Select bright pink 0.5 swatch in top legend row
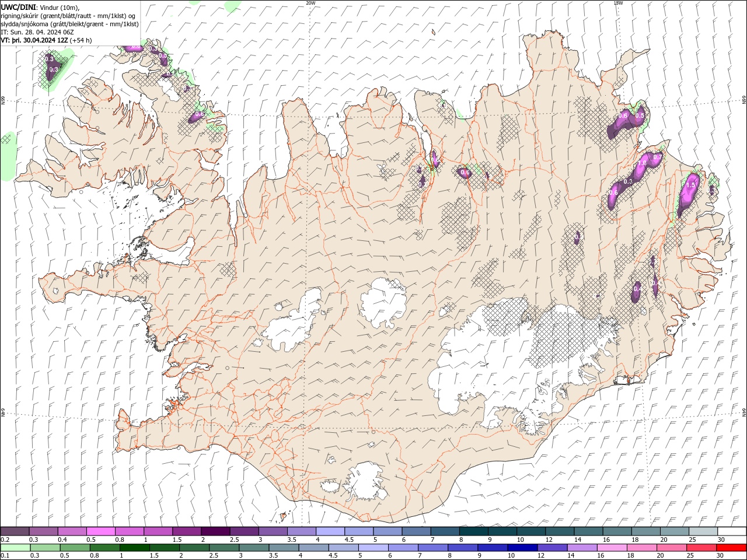747x560 pixels. pyautogui.click(x=100, y=531)
